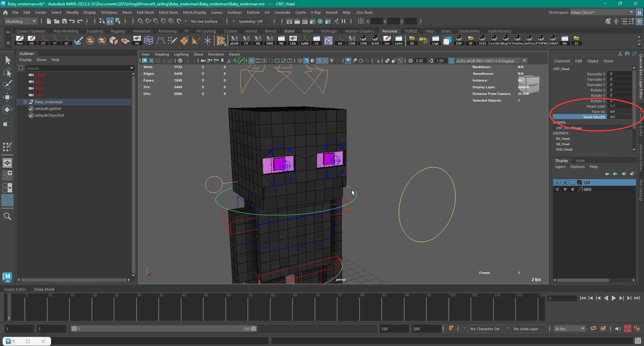The image size is (644, 346).
Task: Switch to the Anim layer tab
Action: click(x=580, y=161)
